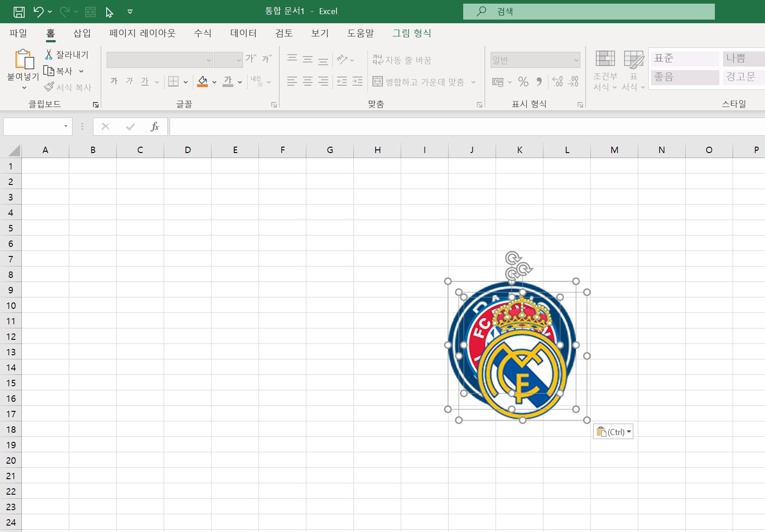Click the top align icon
Image resolution: width=765 pixels, height=532 pixels.
(x=292, y=59)
